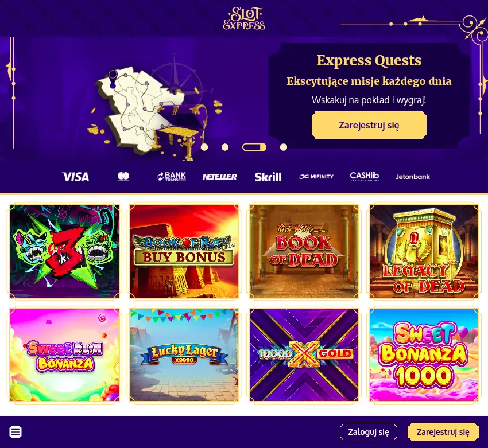488x448 pixels.
Task: Go to the second carousel slide dot
Action: pos(225,147)
